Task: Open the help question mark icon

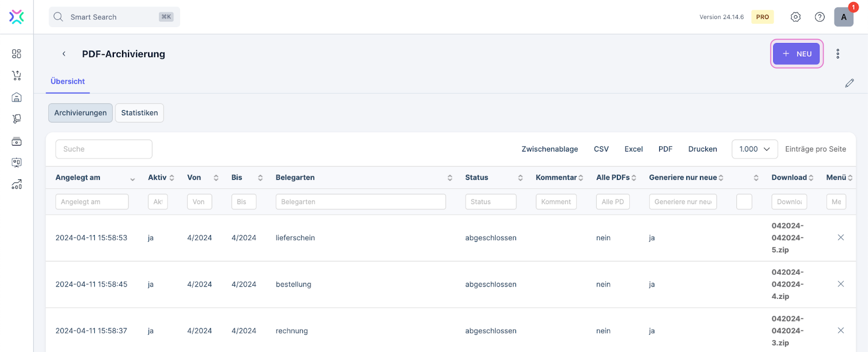Action: tap(820, 17)
